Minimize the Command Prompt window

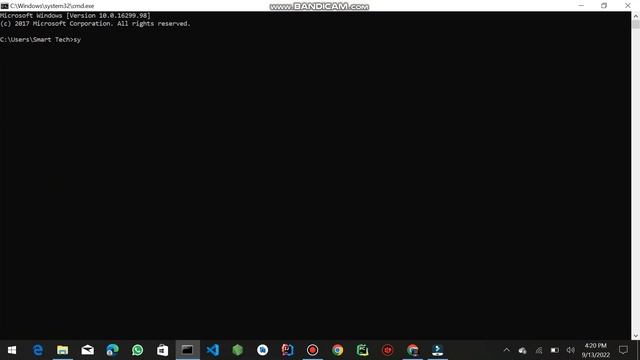pyautogui.click(x=581, y=6)
